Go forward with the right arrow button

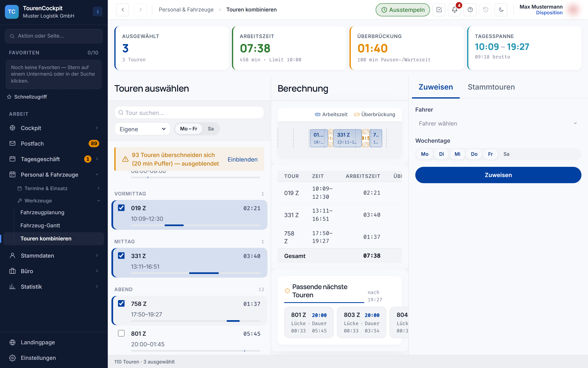pos(140,10)
